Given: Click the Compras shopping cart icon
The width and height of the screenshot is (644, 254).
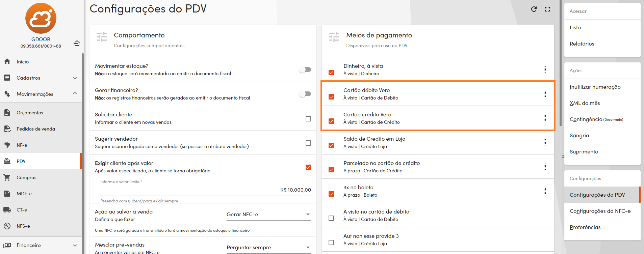Looking at the screenshot, I should point(7,177).
